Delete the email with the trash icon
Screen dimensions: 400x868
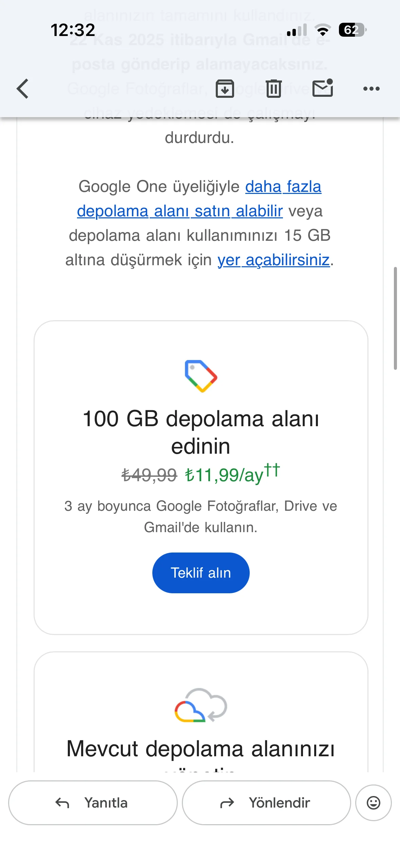[x=273, y=89]
